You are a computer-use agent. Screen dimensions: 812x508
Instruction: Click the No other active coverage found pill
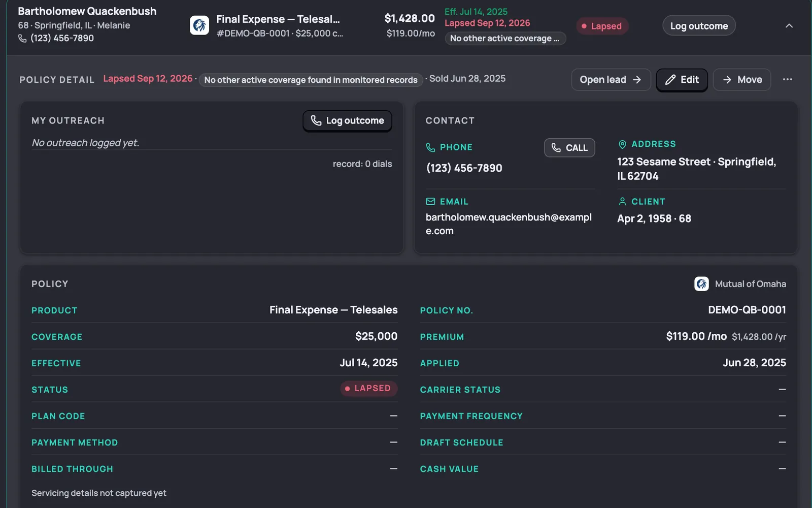(311, 80)
